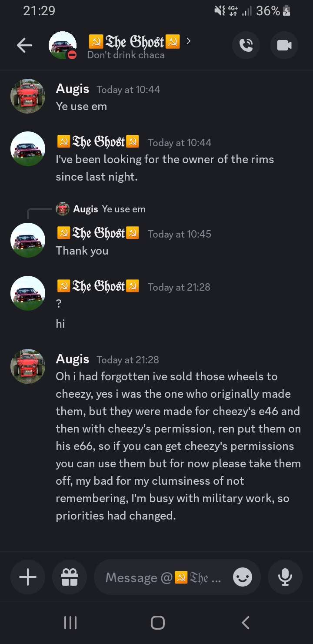The width and height of the screenshot is (313, 644).
Task: Start a voice call with The Ghost
Action: point(246,45)
